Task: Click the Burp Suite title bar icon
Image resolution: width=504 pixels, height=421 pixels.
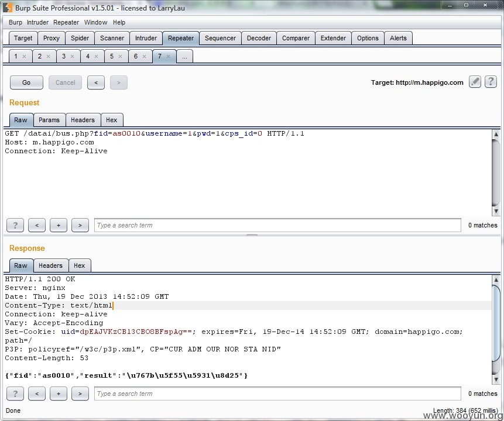Action: pos(8,8)
